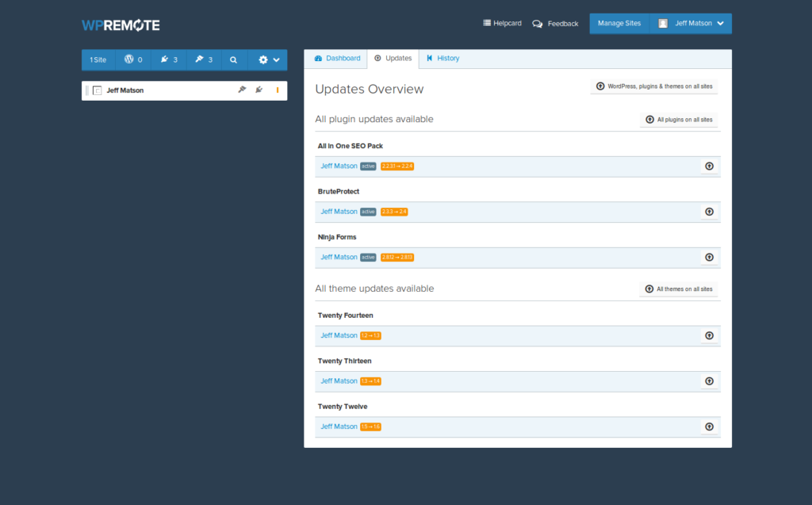Open Jeff Matson link under All In One SEO Pack
The height and width of the screenshot is (505, 812).
(x=339, y=166)
